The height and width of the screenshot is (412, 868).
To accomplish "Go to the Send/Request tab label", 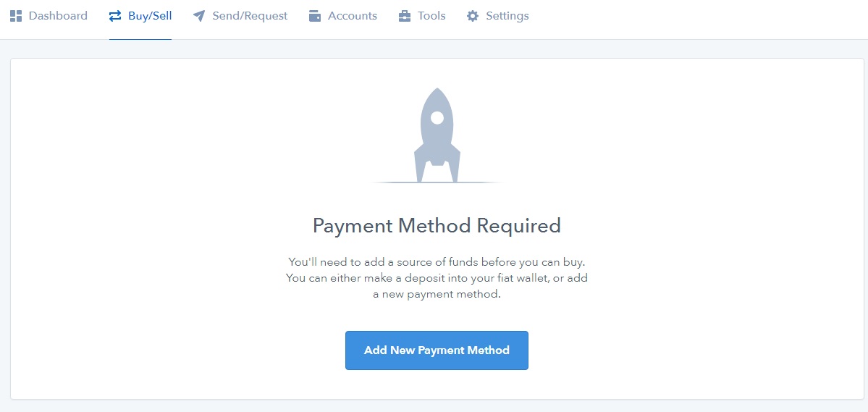I will pyautogui.click(x=250, y=16).
